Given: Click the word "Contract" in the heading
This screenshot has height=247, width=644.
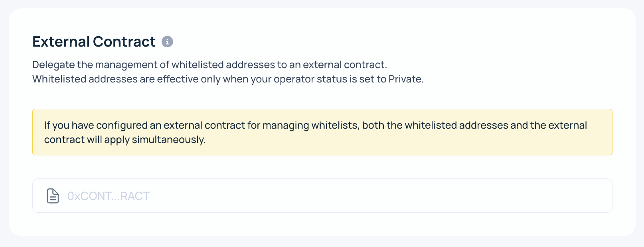Looking at the screenshot, I should coord(124,42).
